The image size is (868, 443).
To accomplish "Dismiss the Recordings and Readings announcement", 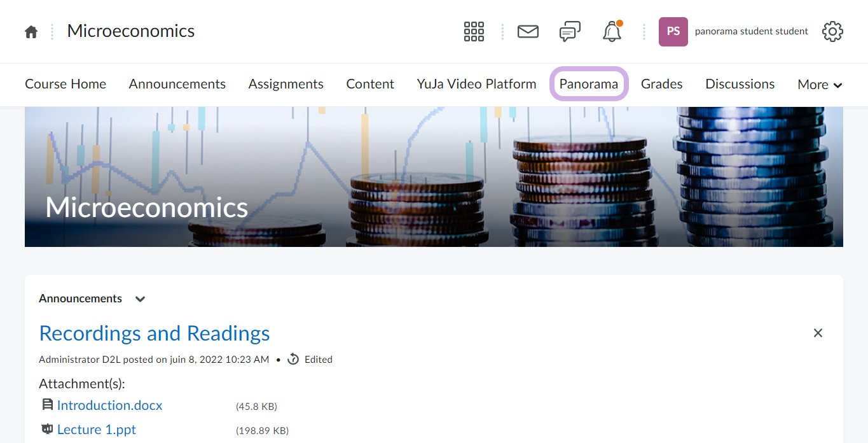I will (x=818, y=333).
